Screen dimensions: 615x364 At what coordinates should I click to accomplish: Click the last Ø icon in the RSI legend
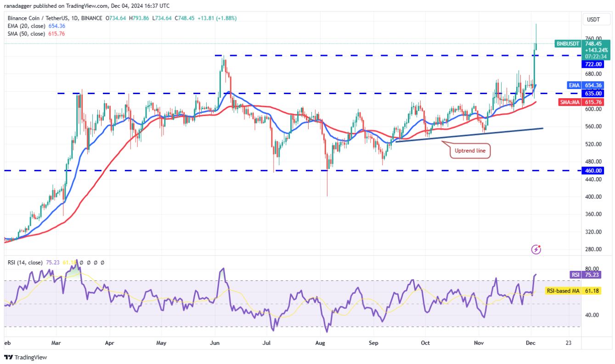[x=102, y=263]
